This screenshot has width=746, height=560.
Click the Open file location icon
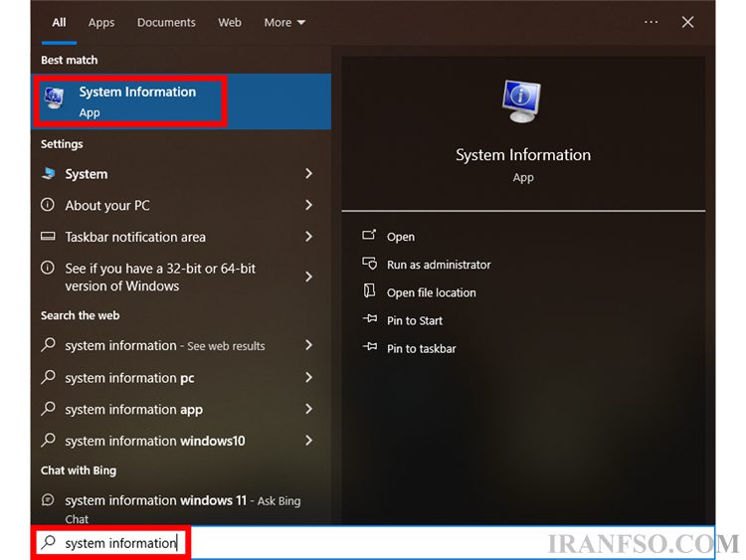tap(369, 290)
